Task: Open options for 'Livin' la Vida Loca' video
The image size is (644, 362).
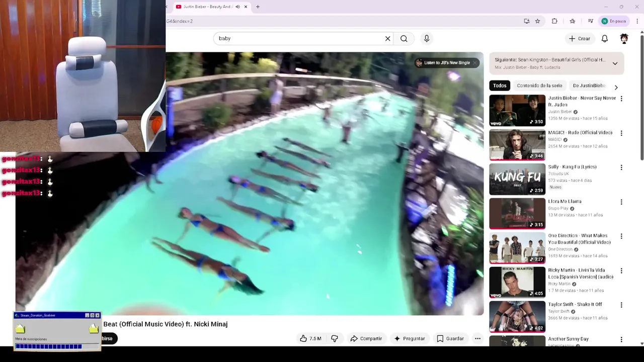Action: 621,271
